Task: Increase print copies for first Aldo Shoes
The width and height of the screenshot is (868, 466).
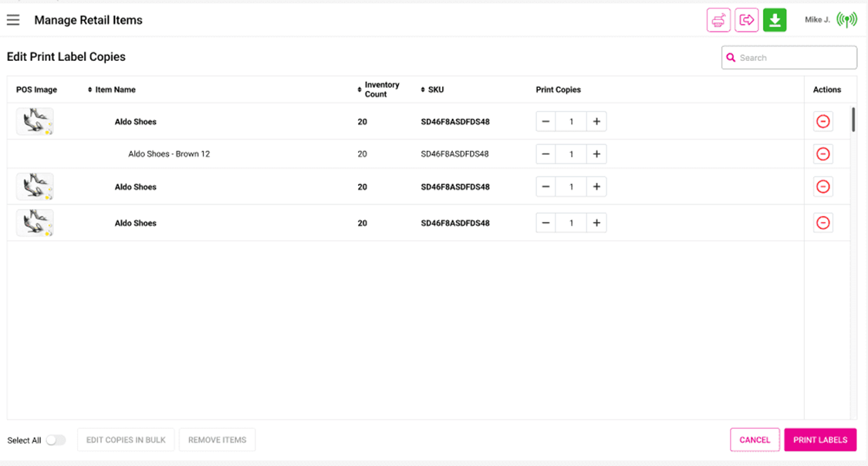Action: coord(596,121)
